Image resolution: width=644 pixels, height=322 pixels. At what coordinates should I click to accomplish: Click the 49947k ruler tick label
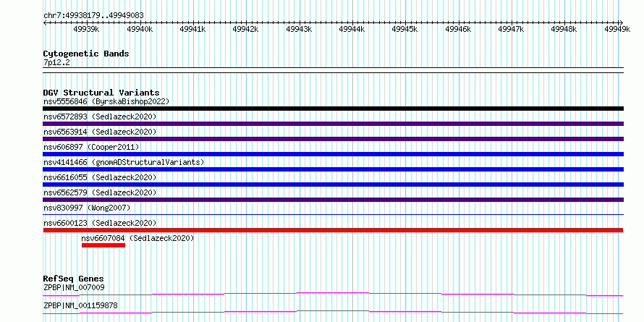512,29
